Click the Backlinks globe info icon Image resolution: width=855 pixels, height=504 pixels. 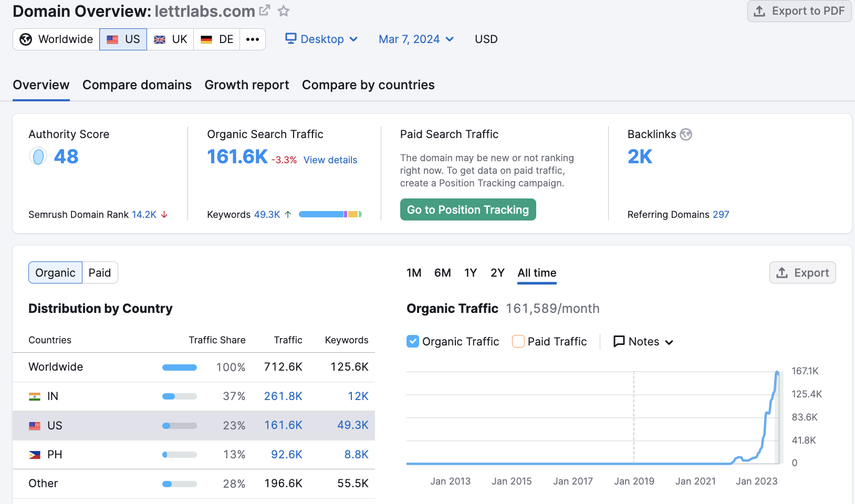point(686,134)
